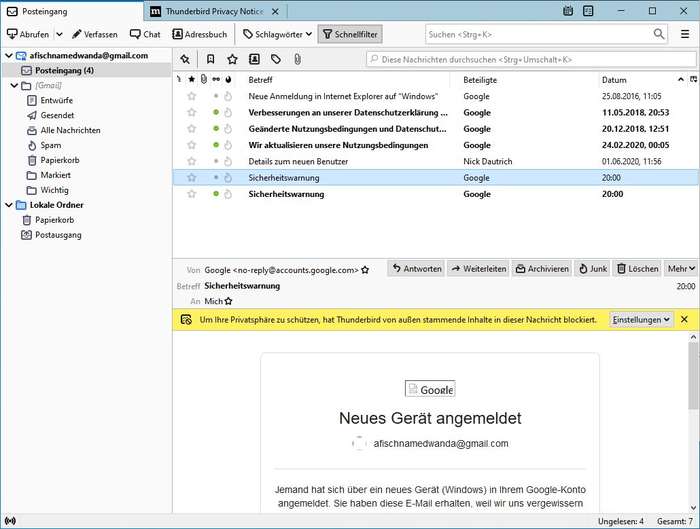Toggle the unread-only quick filter
This screenshot has height=529, width=700.
[x=210, y=59]
